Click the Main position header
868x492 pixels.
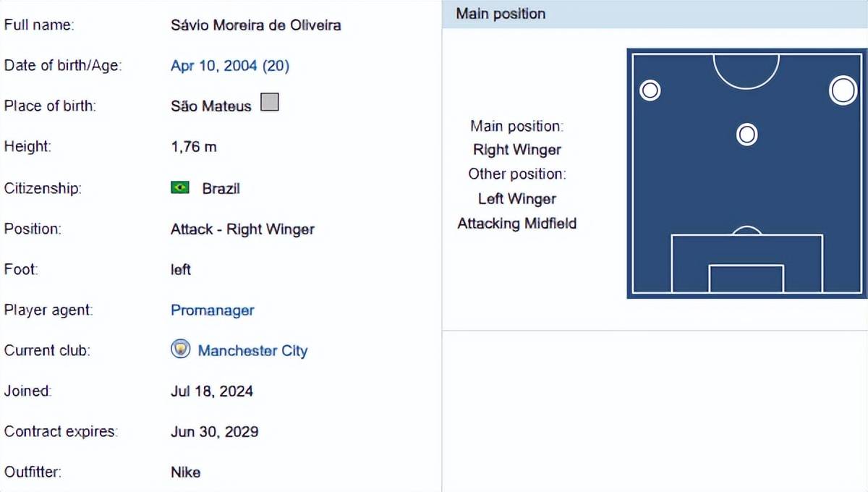tap(501, 14)
